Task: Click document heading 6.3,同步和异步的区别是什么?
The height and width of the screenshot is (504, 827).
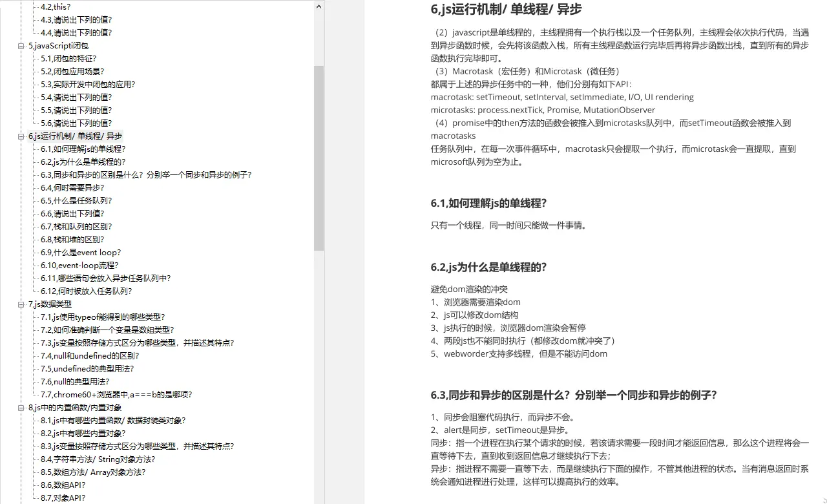Action: (x=574, y=395)
